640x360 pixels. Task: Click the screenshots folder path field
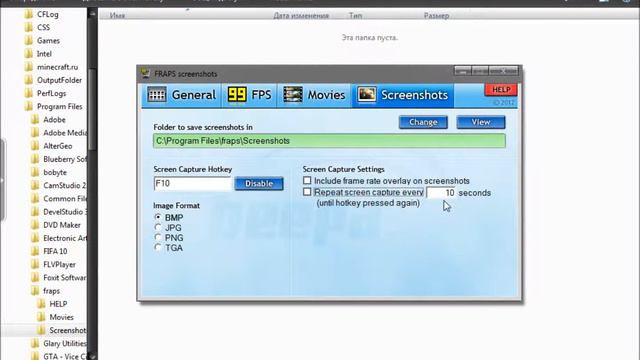click(329, 141)
